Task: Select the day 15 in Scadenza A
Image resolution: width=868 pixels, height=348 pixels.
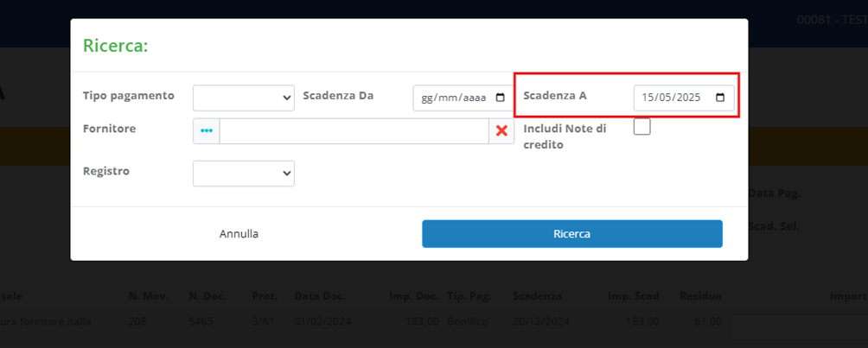Action: pos(648,98)
